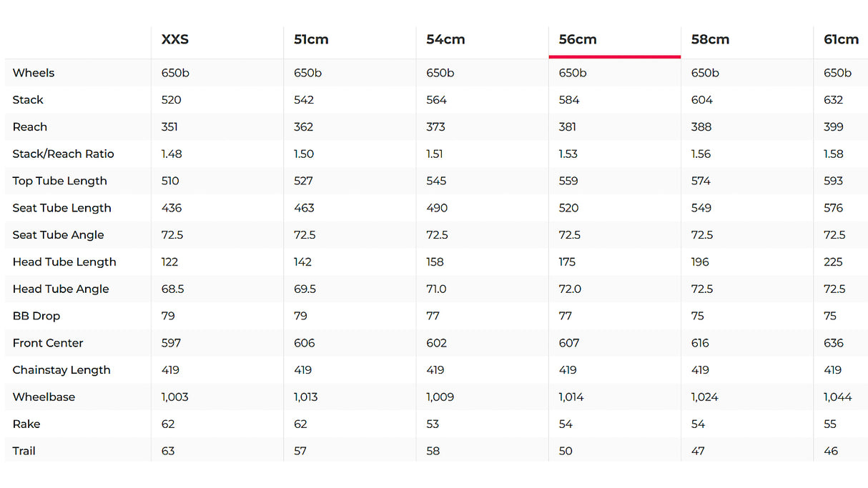This screenshot has height=488, width=868.
Task: Click the 56cm Stack value 584
Action: click(x=569, y=100)
